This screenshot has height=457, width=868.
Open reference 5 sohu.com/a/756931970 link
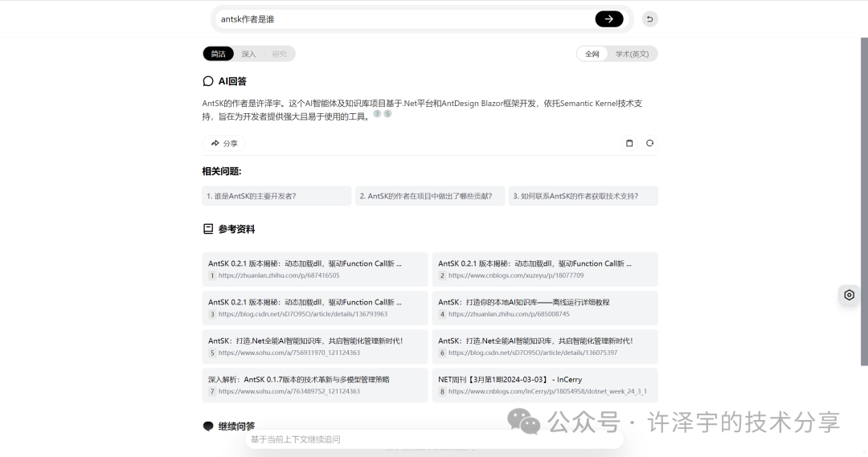315,347
